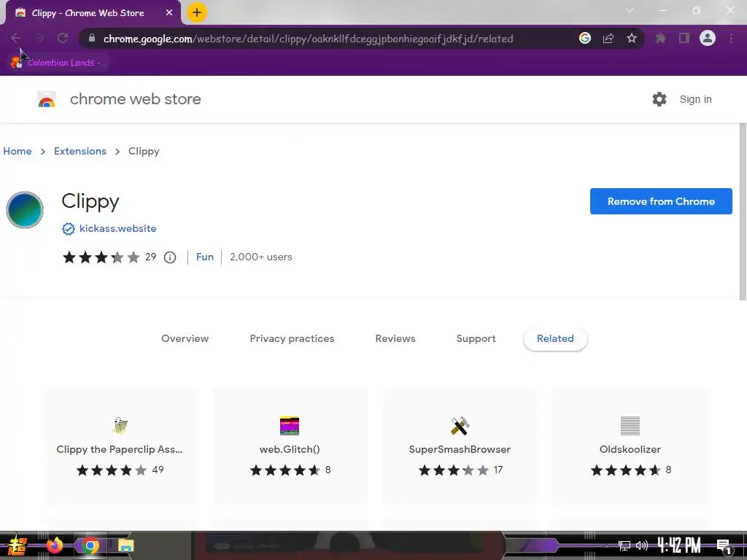747x560 pixels.
Task: Open the Extensions puzzle icon
Action: (661, 38)
